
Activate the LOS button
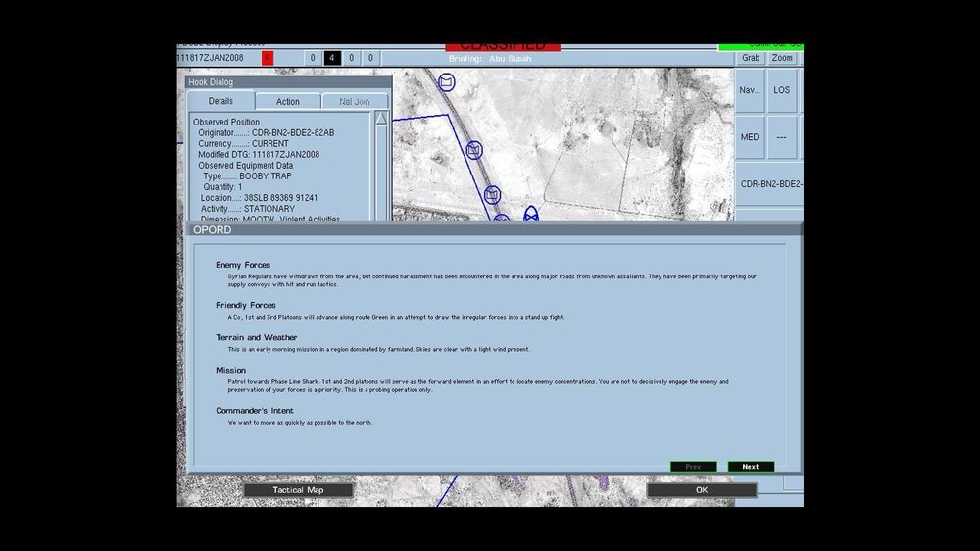[781, 90]
